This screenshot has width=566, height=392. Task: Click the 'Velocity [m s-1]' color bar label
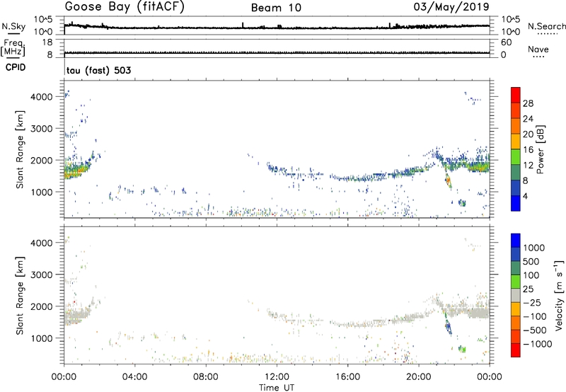(559, 295)
